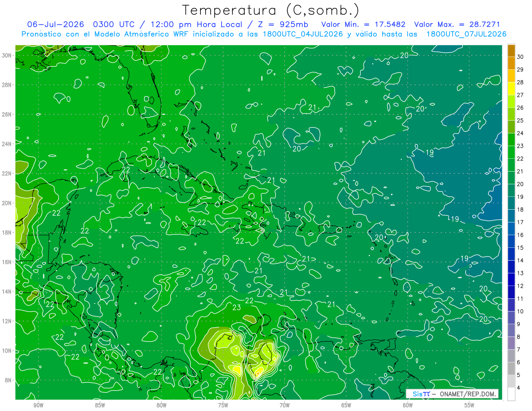Image resolution: width=532 pixels, height=411 pixels.
Task: Click legend swatch between 22 and 23
Action: click(511, 152)
